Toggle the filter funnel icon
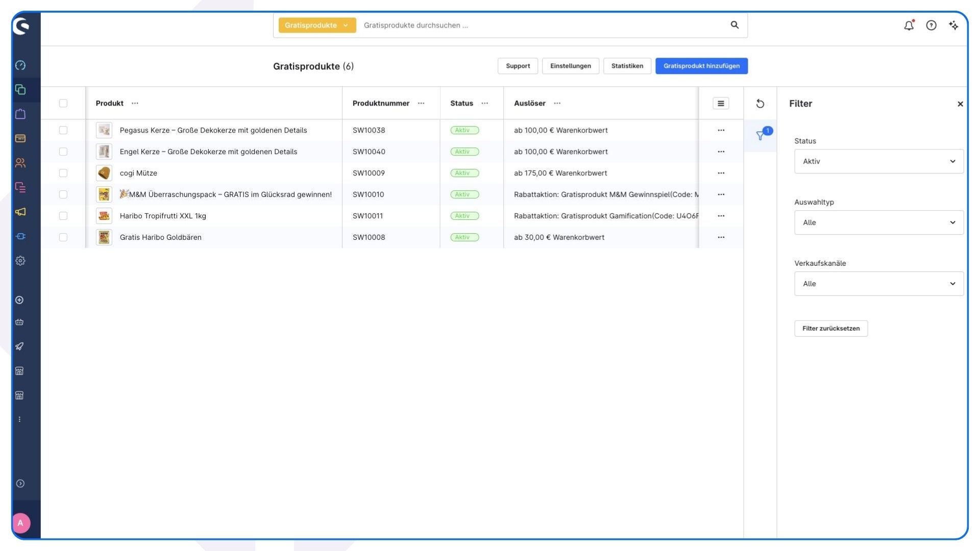 (761, 135)
